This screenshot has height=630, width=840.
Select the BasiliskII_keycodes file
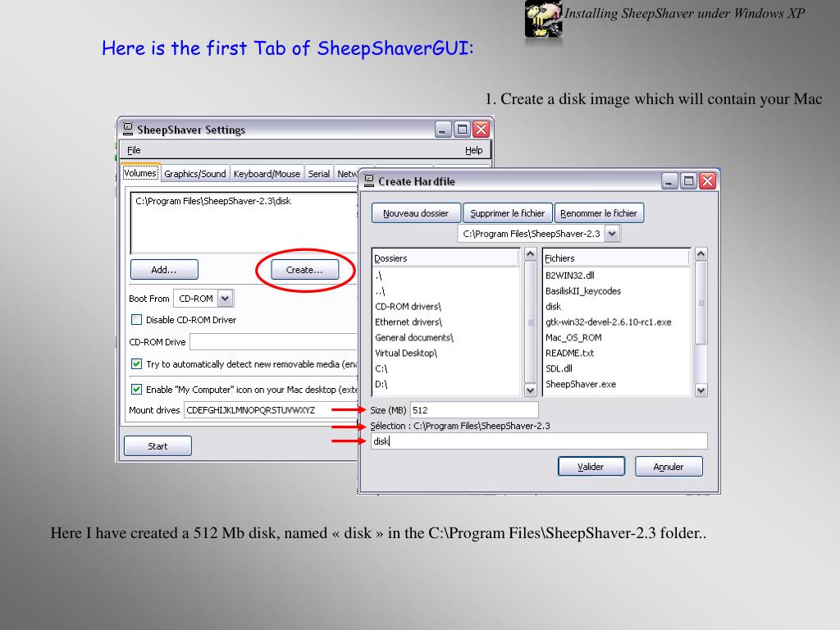[583, 291]
